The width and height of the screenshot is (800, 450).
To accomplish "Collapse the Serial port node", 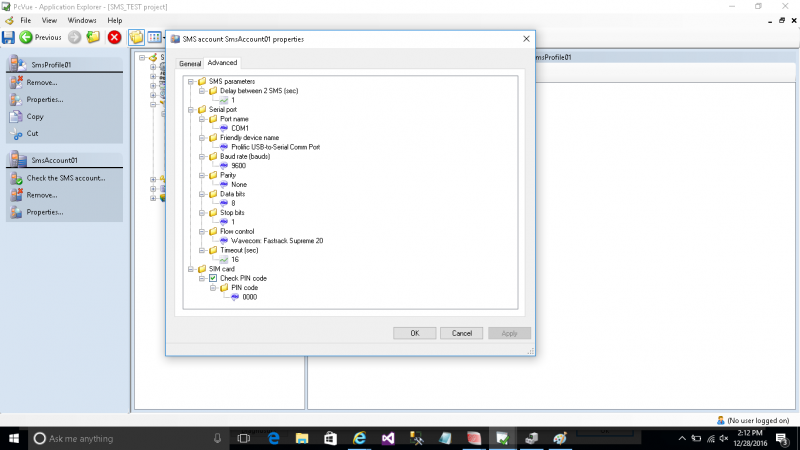I will pos(191,109).
